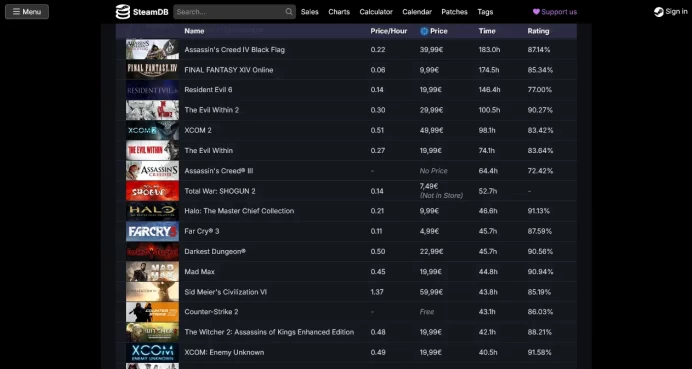
Task: Open The Evil Within thumbnail image
Action: click(x=152, y=151)
